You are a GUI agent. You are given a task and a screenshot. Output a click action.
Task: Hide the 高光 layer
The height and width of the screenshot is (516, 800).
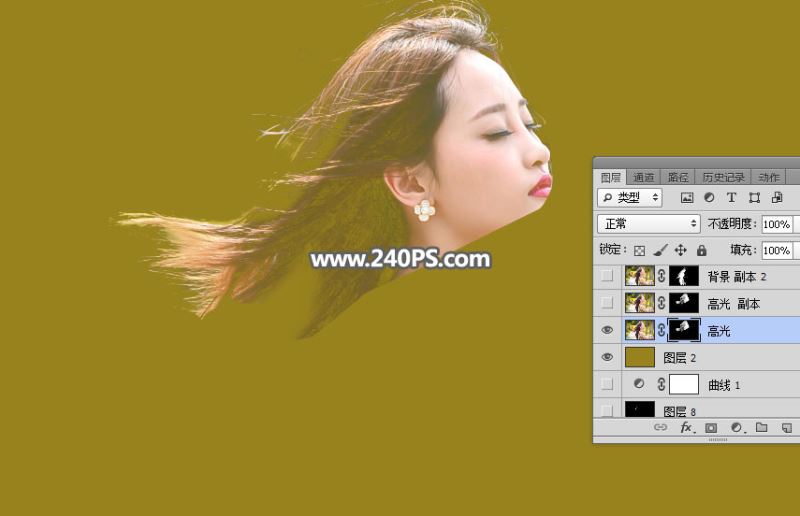pos(607,330)
